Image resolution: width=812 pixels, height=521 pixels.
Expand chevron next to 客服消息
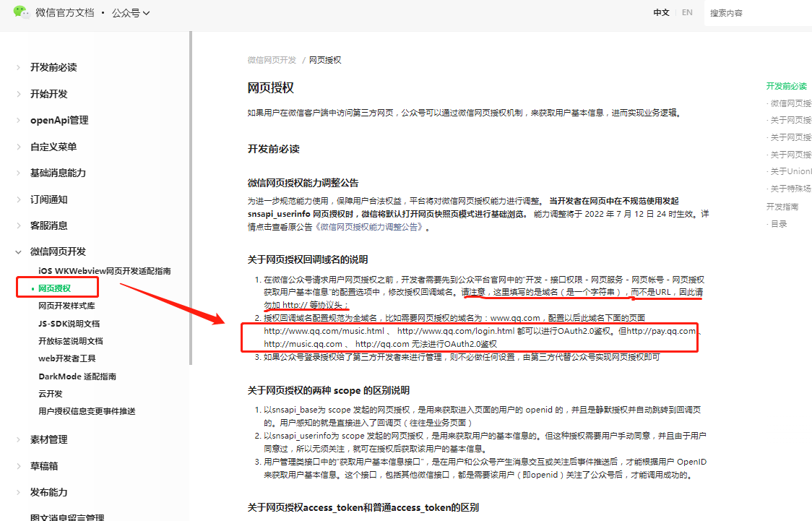pos(19,225)
